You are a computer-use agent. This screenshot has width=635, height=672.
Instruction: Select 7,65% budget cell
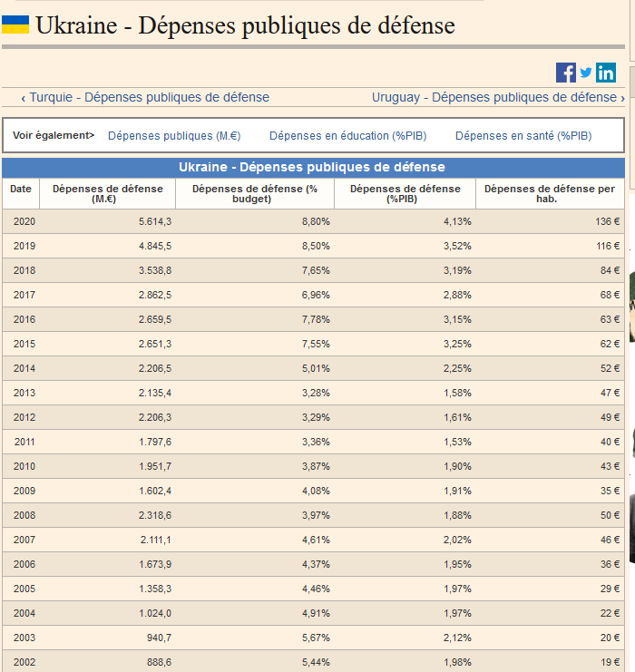click(x=255, y=270)
